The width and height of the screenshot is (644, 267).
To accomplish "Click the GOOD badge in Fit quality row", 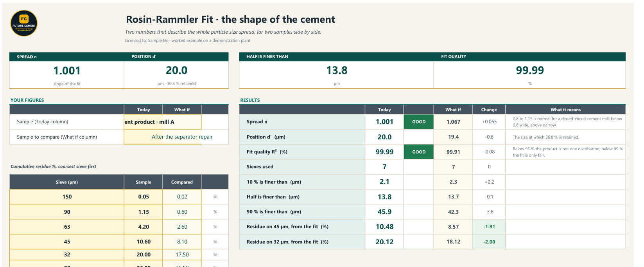I will click(x=419, y=152).
